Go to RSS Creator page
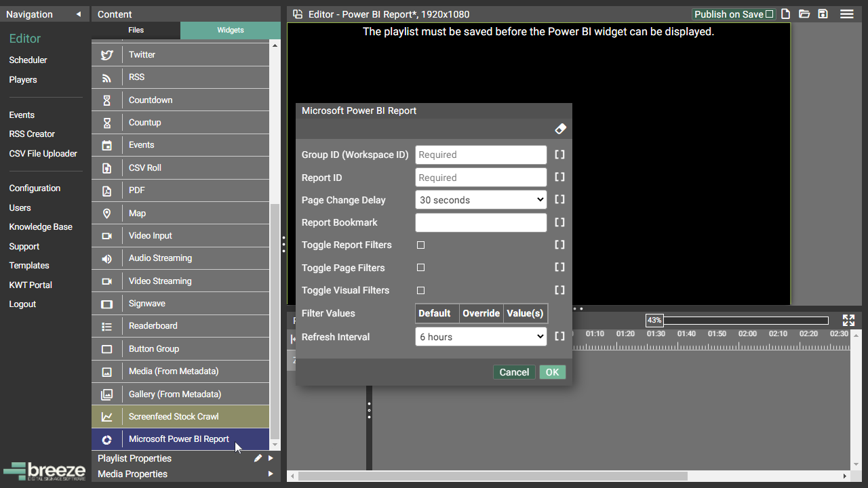The height and width of the screenshot is (488, 868). coord(32,134)
